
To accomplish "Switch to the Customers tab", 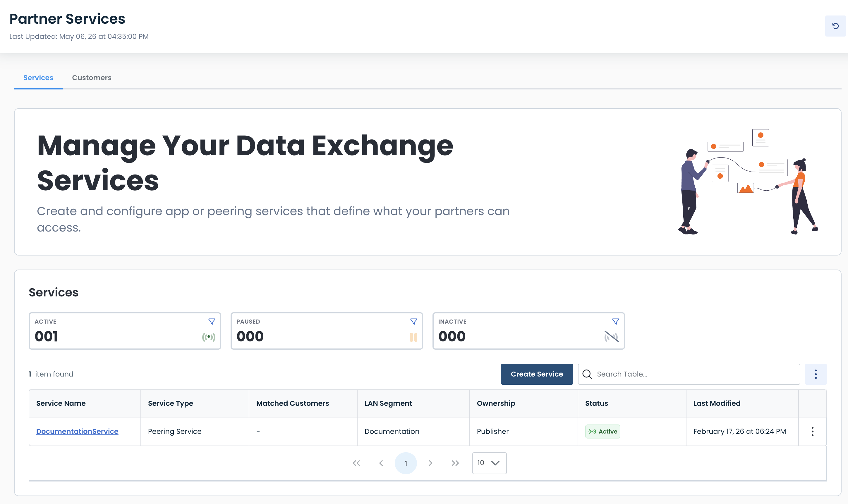I will [91, 77].
